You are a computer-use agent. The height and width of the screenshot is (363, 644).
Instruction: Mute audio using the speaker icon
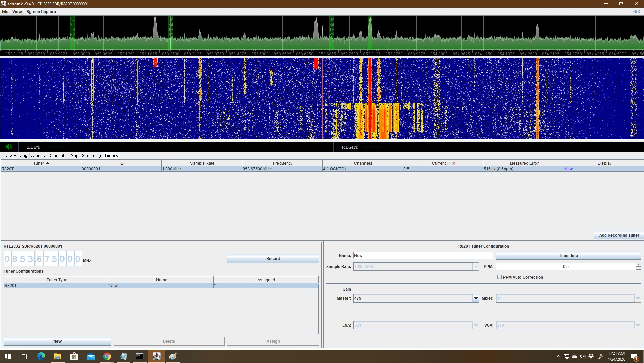coord(9,147)
